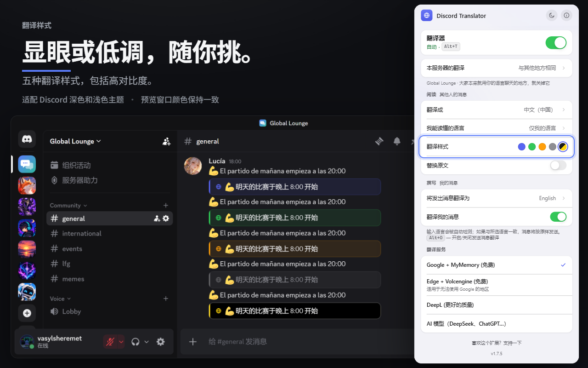
Task: Click version v1.7.5 text
Action: (x=497, y=354)
